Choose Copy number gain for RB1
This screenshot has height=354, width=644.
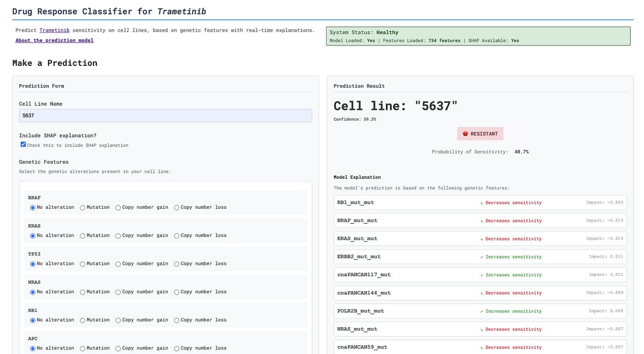(x=118, y=320)
